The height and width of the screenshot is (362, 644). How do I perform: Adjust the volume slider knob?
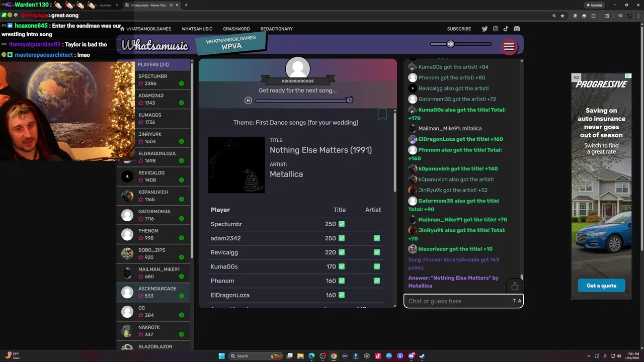point(450,44)
